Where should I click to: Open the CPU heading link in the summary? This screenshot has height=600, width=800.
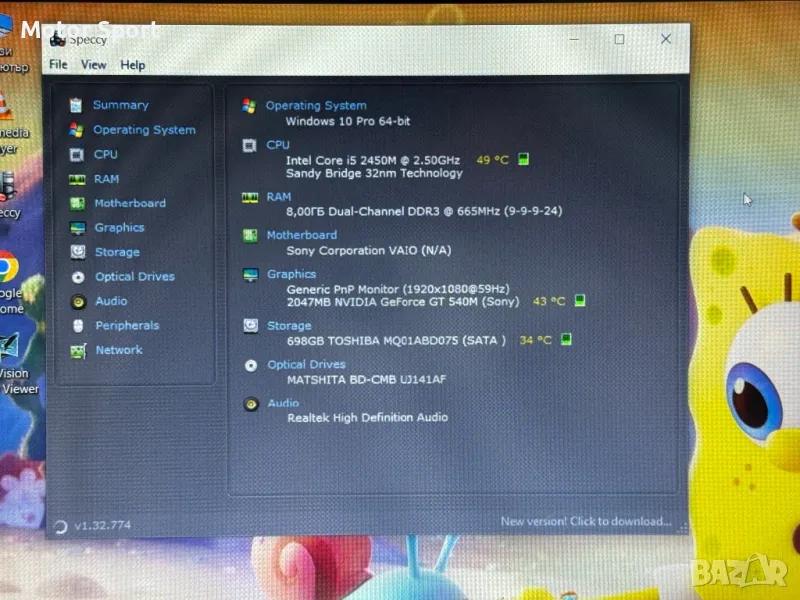[278, 145]
